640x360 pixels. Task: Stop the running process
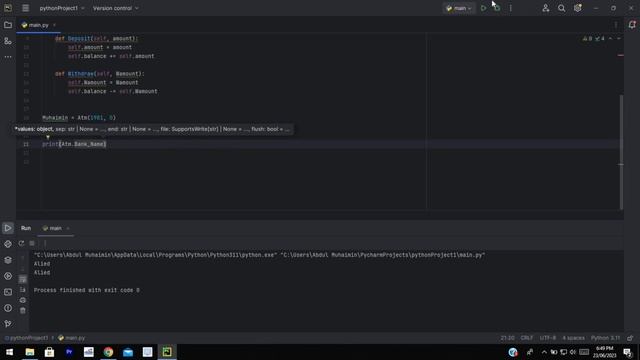(32, 243)
